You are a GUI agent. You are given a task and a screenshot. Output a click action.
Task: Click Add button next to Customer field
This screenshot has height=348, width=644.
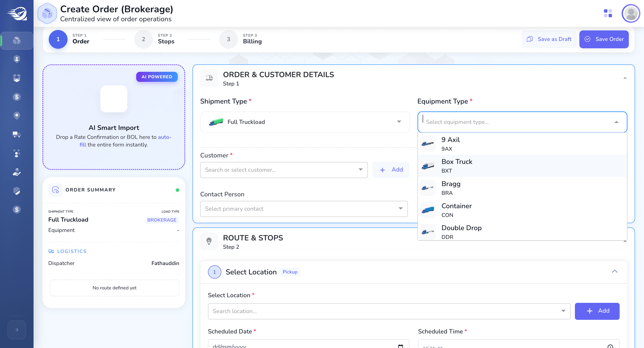coord(391,170)
